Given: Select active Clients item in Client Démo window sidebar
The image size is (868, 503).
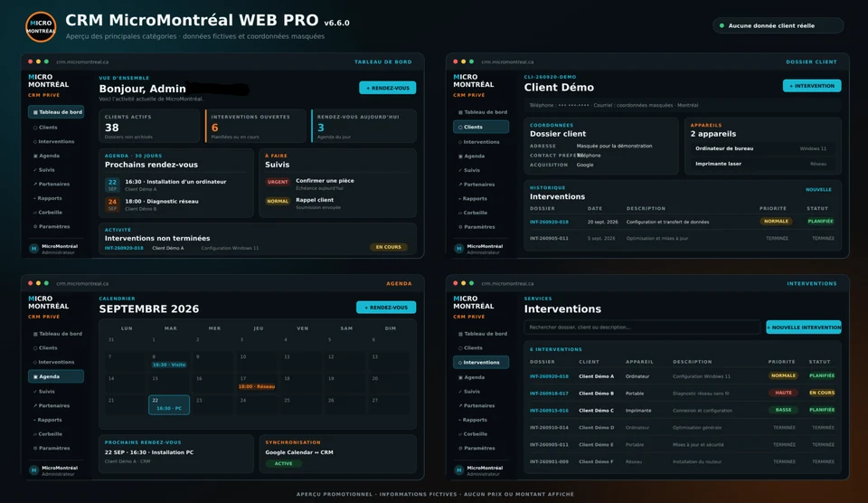Looking at the screenshot, I should click(x=481, y=127).
